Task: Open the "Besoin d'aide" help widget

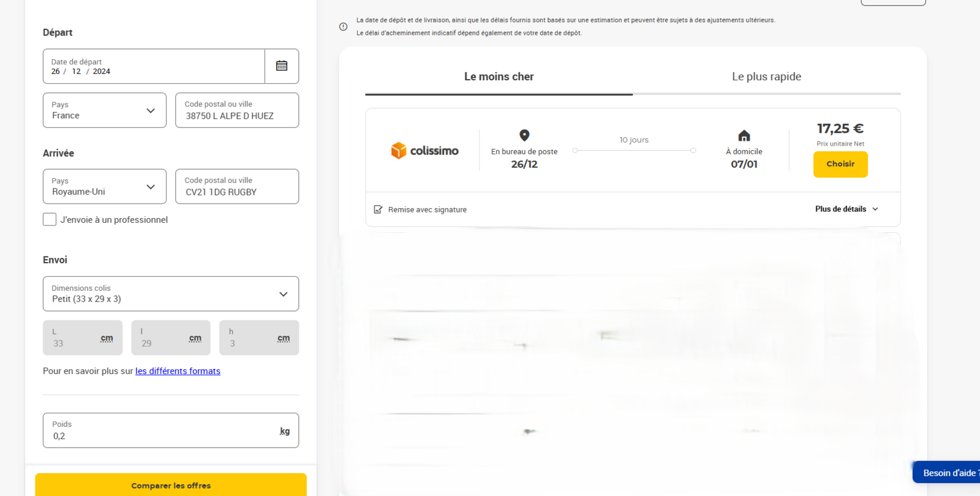Action: pyautogui.click(x=947, y=473)
